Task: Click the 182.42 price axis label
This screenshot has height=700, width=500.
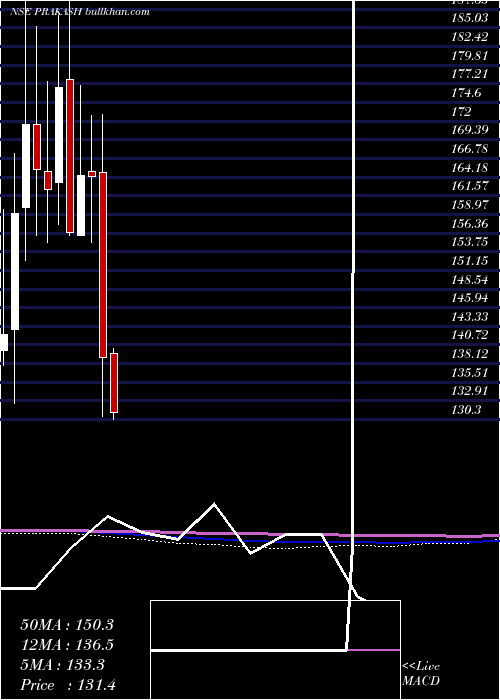Action: pyautogui.click(x=470, y=37)
